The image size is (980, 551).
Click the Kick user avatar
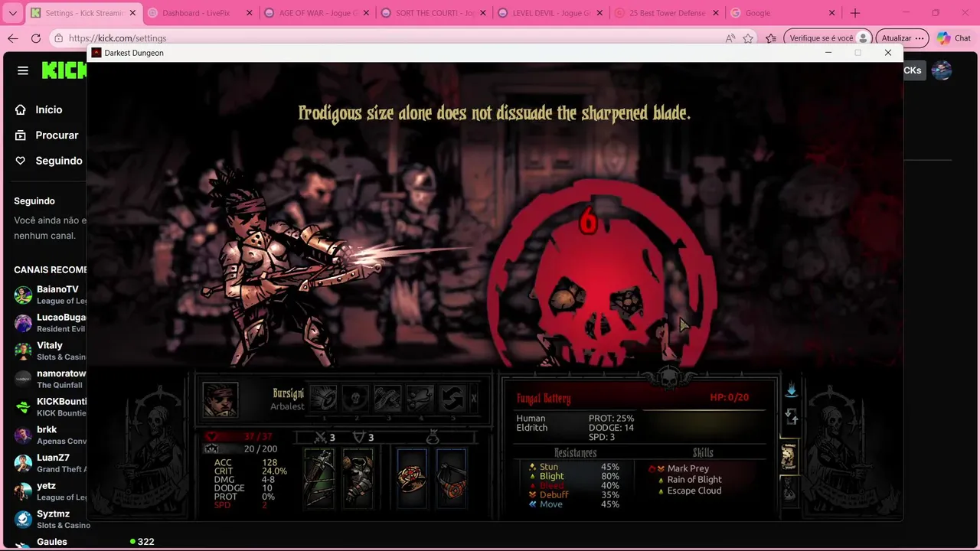[942, 70]
